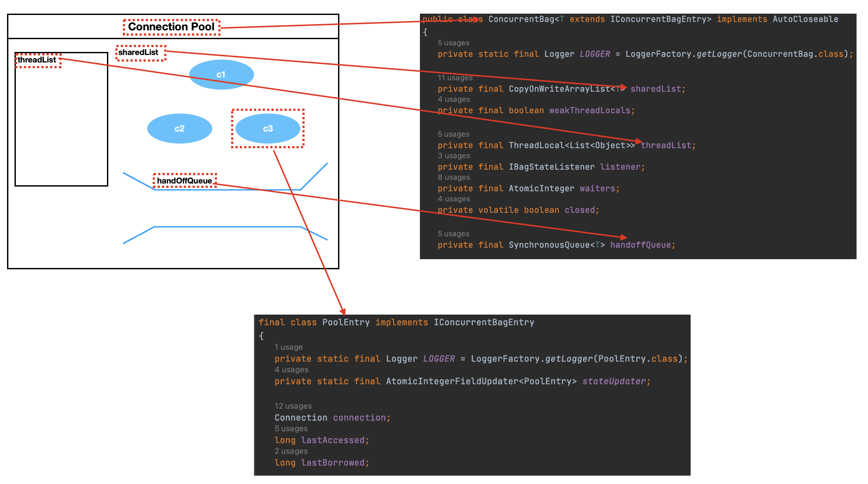The image size is (868, 484).
Task: Click the IConcurrentBagEntry interface in PoolEntry
Action: 484,322
